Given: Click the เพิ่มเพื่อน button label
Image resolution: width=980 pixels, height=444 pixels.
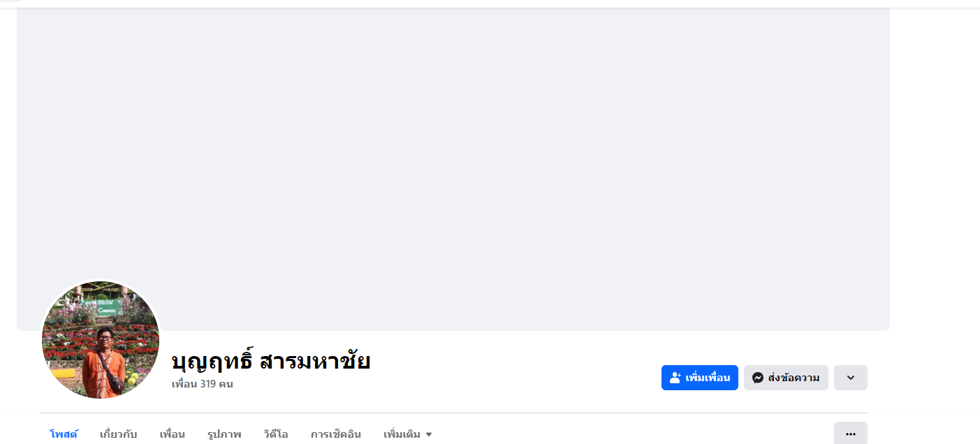Looking at the screenshot, I should tap(708, 378).
